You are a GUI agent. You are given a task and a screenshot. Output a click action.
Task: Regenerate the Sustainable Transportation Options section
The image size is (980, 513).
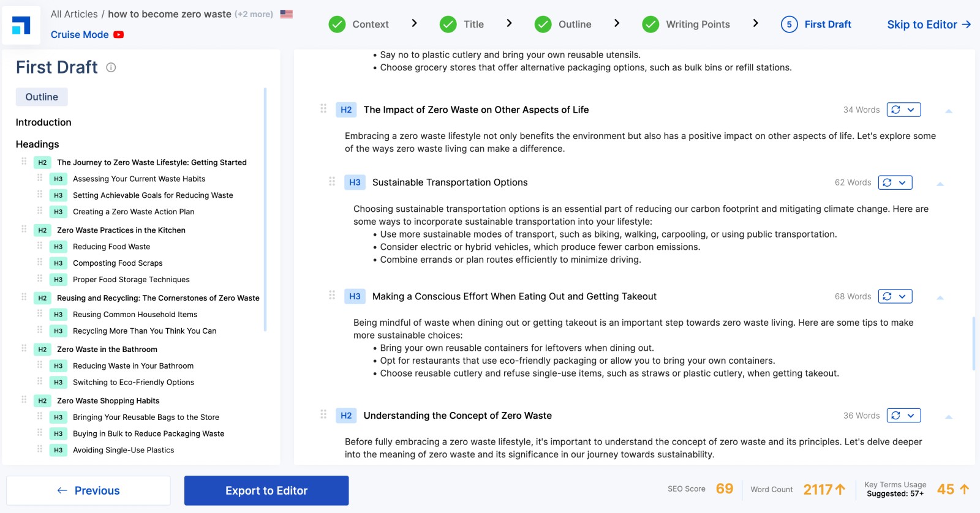[x=888, y=182]
